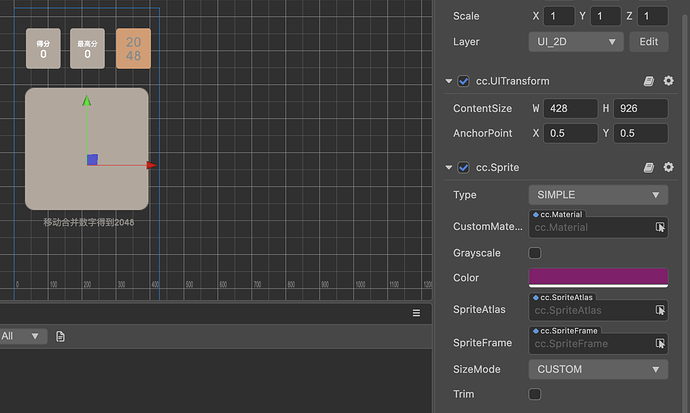Open the cc.Sprite help documentation icon

pos(649,167)
